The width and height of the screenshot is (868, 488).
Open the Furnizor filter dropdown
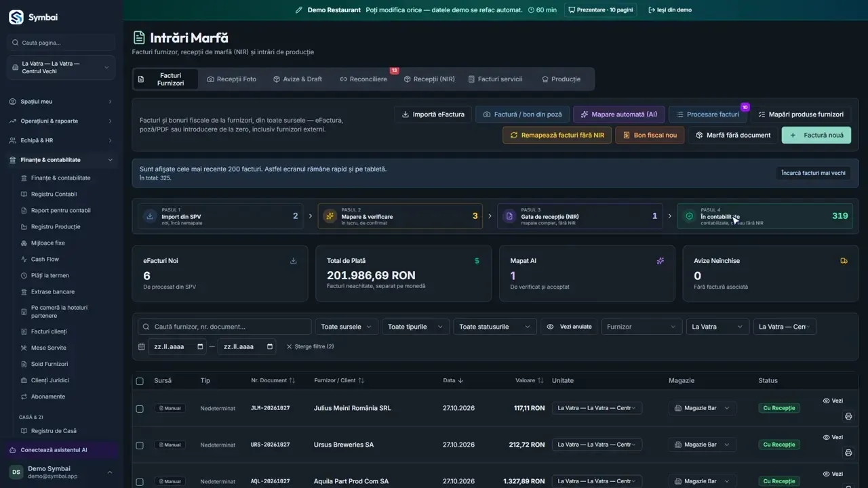coord(642,327)
